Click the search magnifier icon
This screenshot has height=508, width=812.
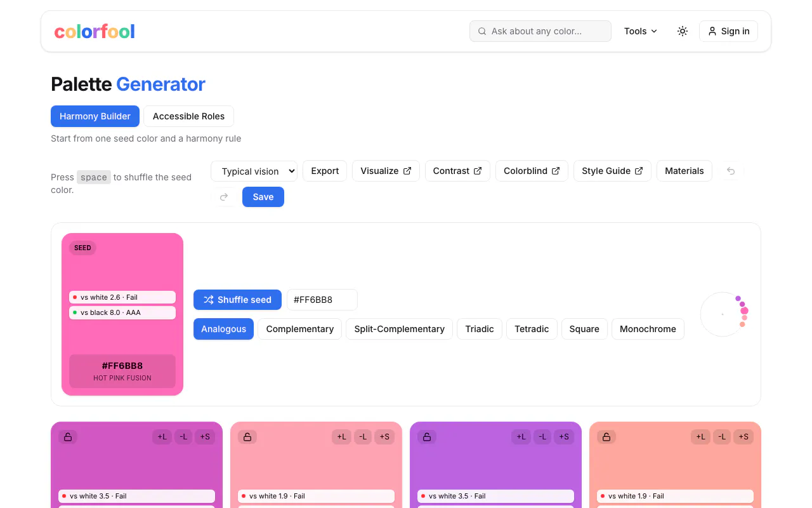coord(482,31)
